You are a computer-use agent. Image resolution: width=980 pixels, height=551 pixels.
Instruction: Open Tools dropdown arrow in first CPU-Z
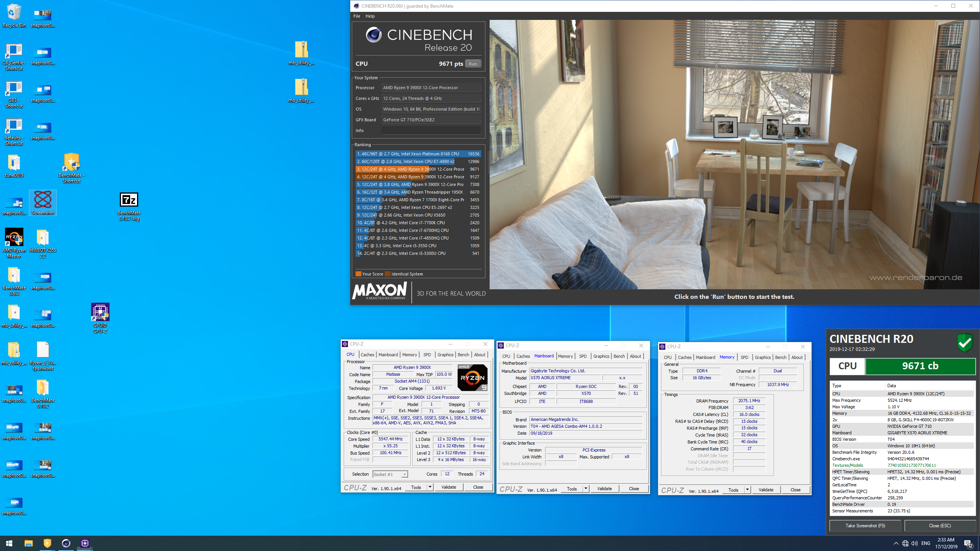click(430, 487)
